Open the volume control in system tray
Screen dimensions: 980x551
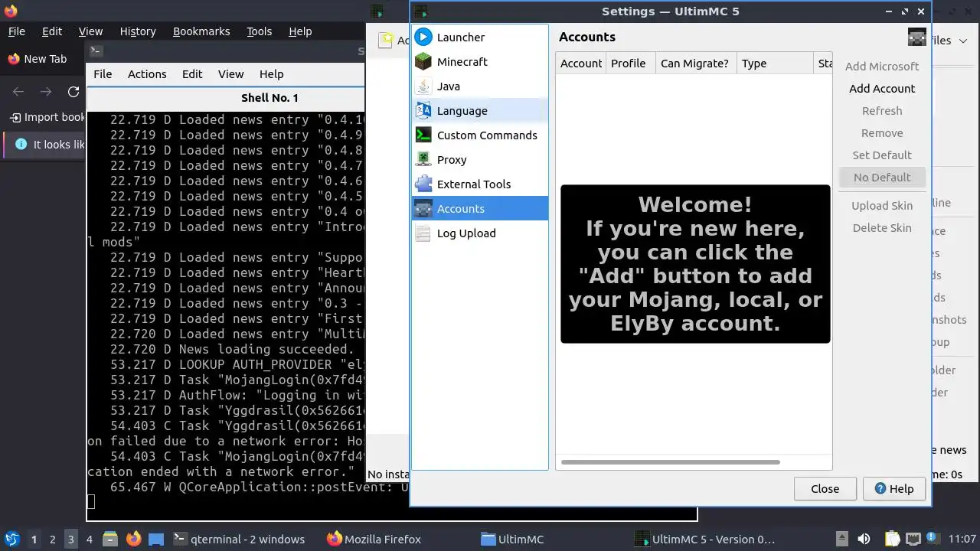pyautogui.click(x=864, y=539)
